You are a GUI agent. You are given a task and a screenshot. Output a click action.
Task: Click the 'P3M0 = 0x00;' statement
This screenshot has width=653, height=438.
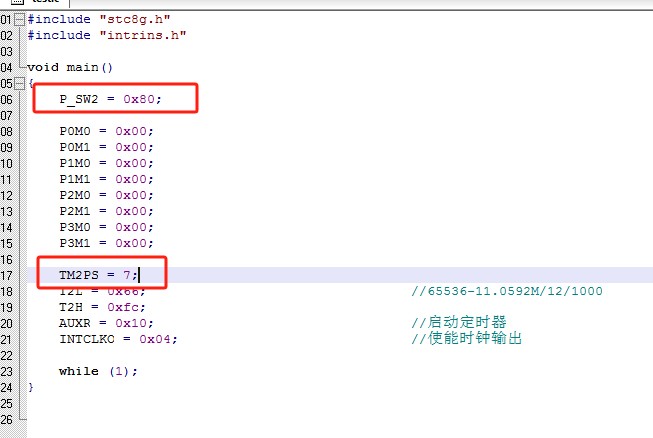click(106, 227)
